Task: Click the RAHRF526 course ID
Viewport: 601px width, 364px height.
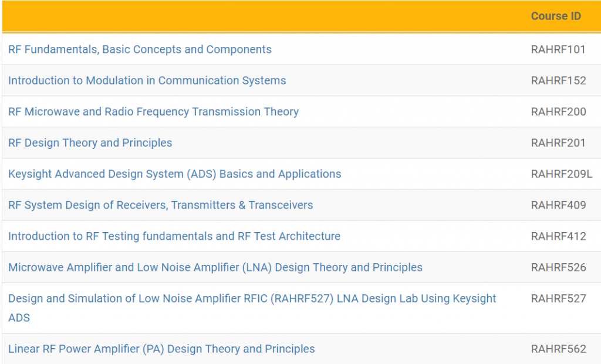Action: click(558, 267)
